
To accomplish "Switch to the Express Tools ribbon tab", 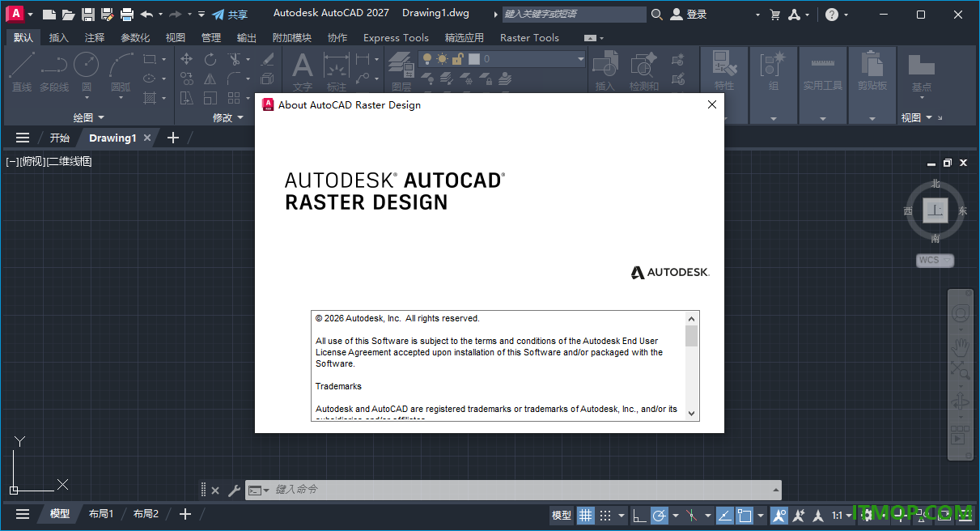I will 397,38.
